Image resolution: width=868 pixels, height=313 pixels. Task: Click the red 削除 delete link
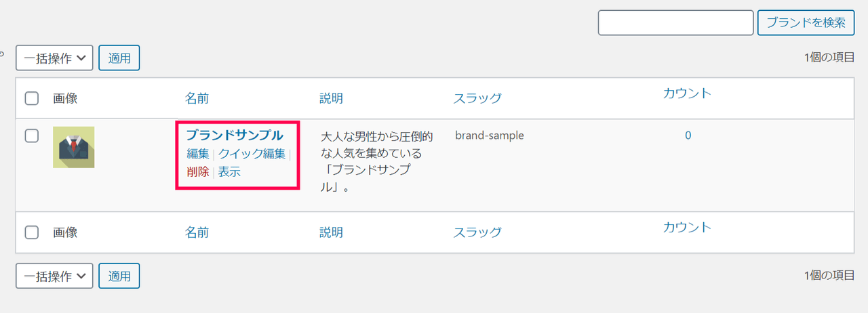(198, 172)
